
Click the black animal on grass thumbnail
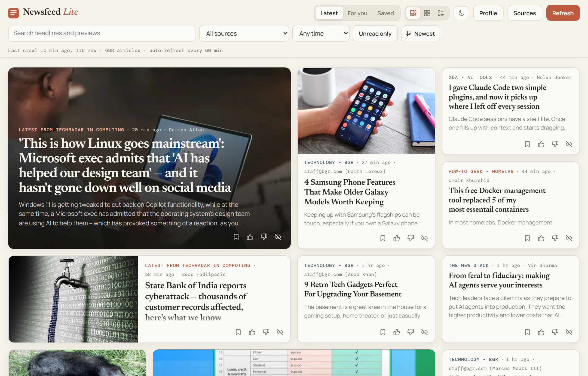tap(77, 363)
